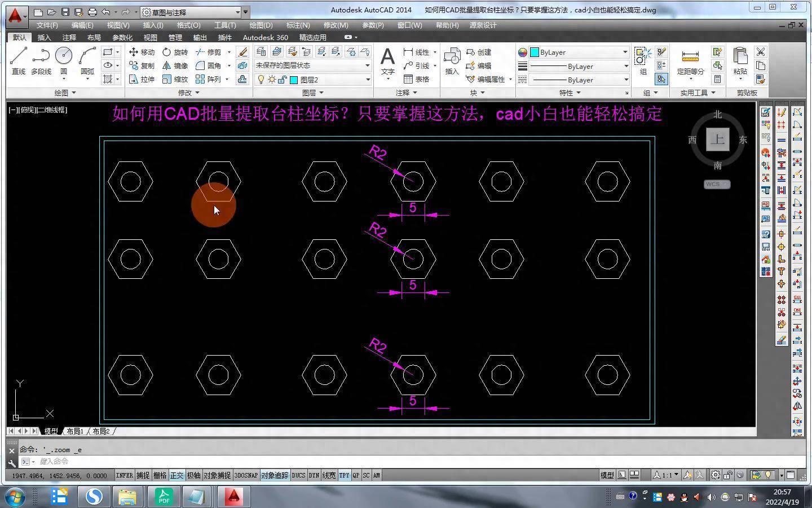Click the 插入 block icon
This screenshot has height=508, width=812.
tap(452, 61)
